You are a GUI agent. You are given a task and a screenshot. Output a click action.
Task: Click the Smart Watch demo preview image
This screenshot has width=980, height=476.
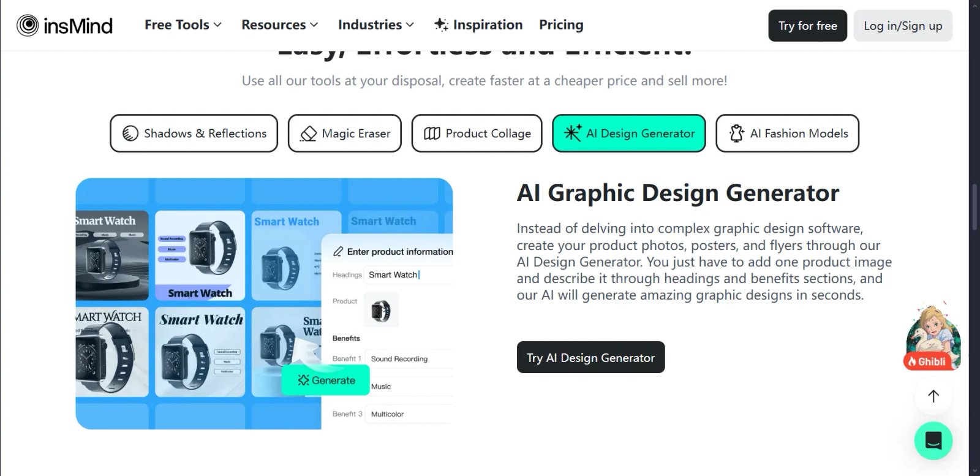pos(265,304)
